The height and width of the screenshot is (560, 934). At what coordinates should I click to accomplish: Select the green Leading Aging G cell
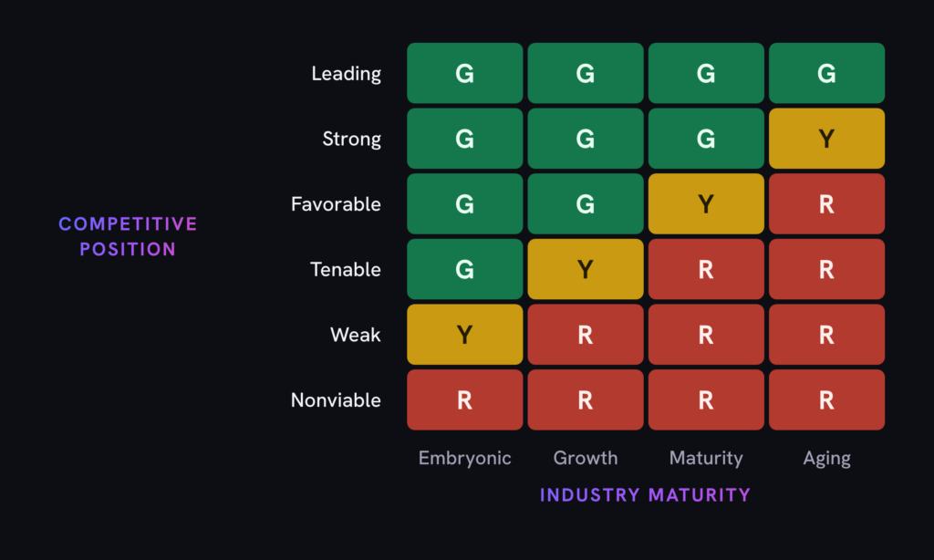click(x=826, y=73)
